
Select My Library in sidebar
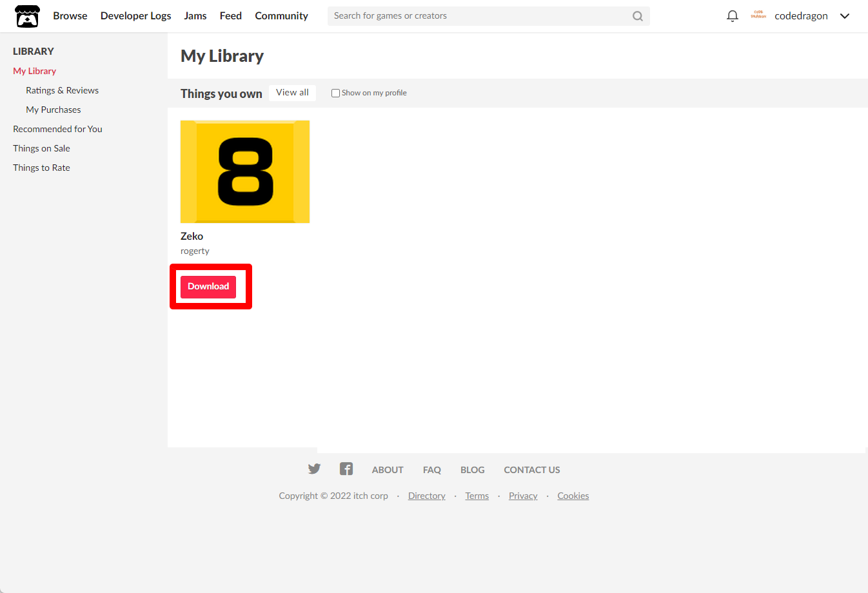35,71
